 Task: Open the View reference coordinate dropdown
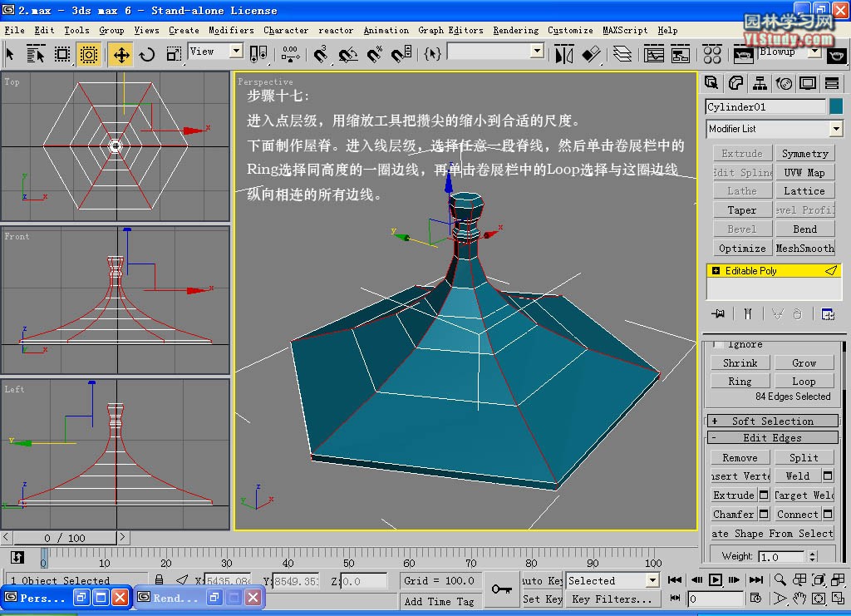(235, 52)
